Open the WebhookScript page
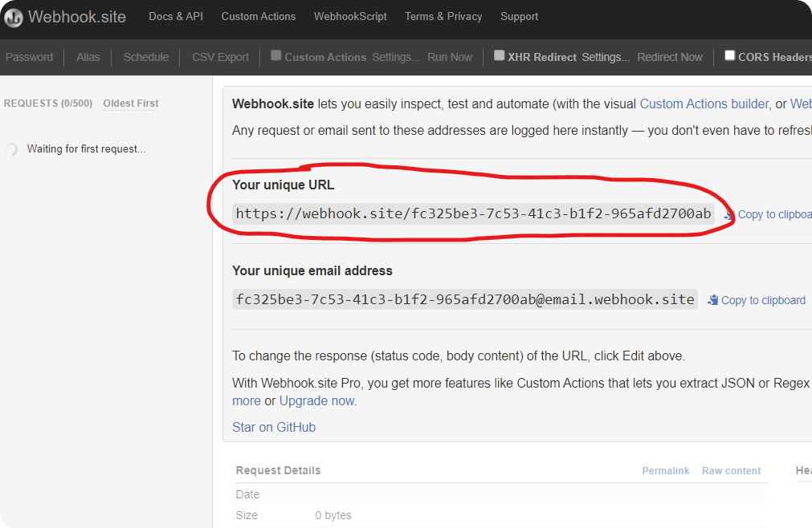Screen dimensions: 812x528 click(350, 17)
